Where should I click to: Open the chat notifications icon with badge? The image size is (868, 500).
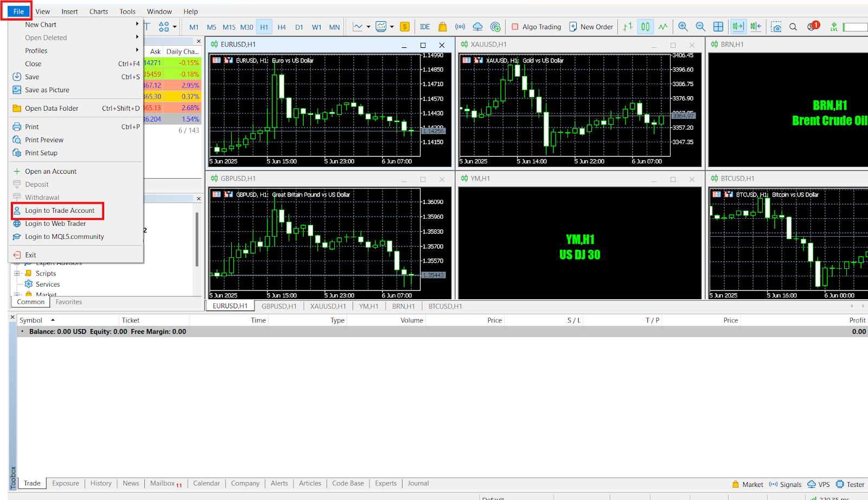point(813,26)
